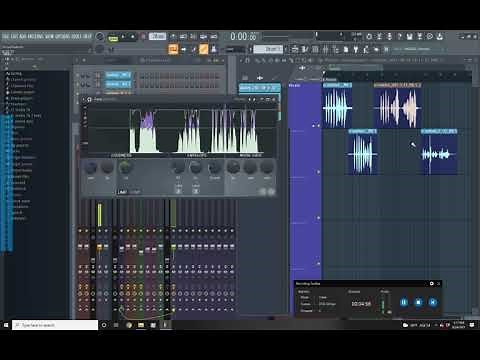Select last audio clip on second track

pyautogui.click(x=439, y=152)
